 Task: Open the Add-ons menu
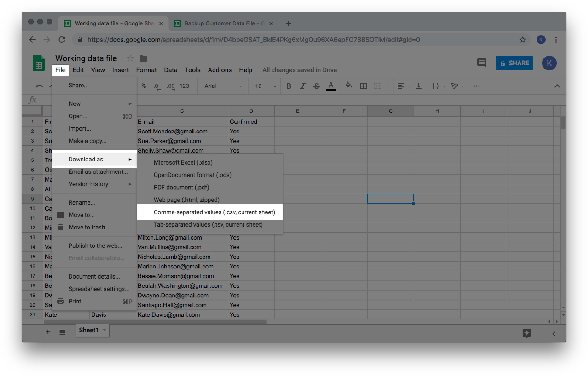point(219,70)
